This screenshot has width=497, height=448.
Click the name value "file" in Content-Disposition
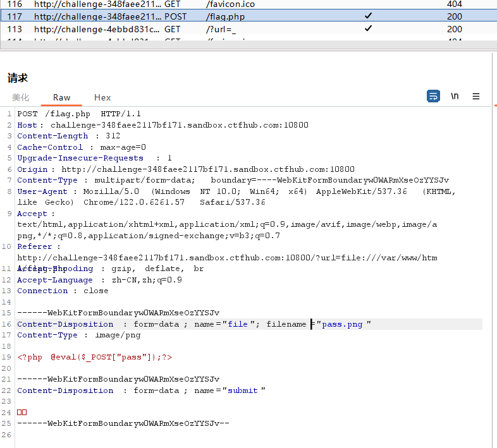tap(238, 324)
